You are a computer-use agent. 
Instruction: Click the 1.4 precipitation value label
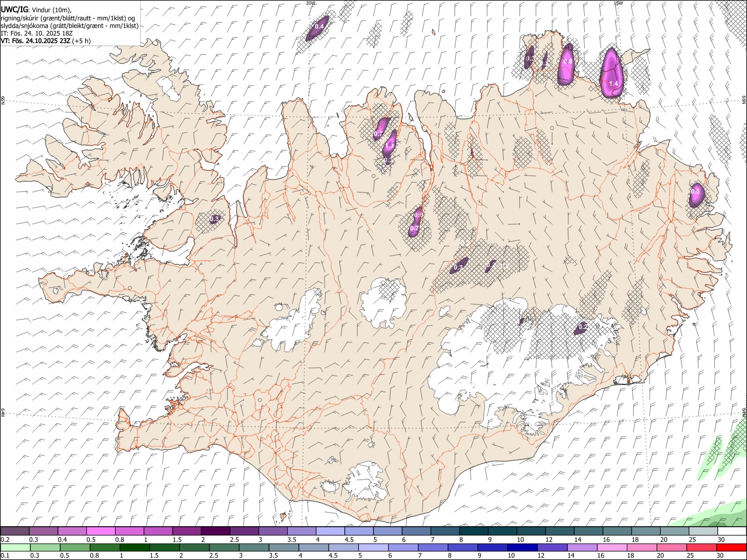613,84
